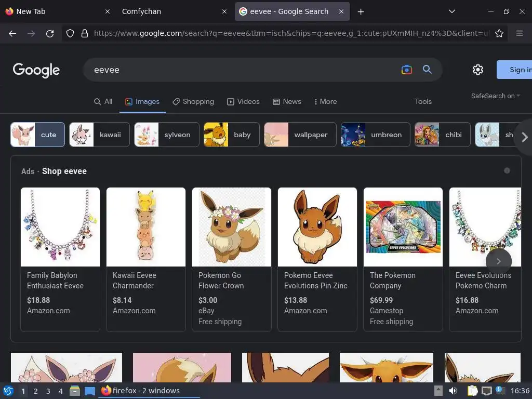Click Family Babylon Enthusiast Eevee title
Viewport: 532px width, 399px height.
click(x=55, y=281)
